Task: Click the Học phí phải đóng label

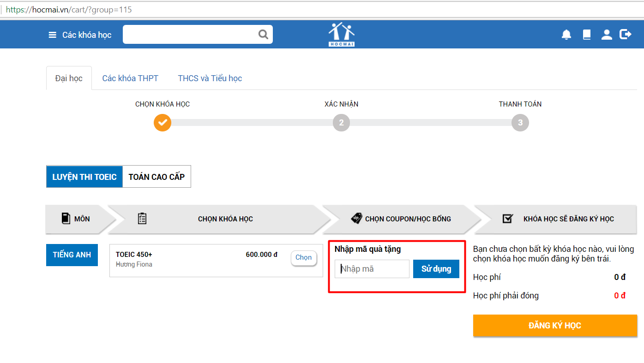Action: (x=506, y=296)
